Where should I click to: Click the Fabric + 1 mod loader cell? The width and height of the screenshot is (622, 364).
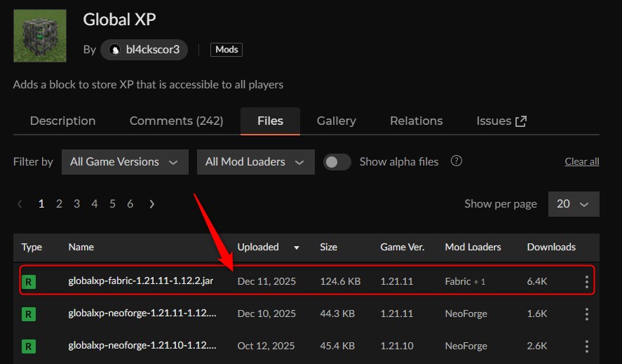point(465,281)
